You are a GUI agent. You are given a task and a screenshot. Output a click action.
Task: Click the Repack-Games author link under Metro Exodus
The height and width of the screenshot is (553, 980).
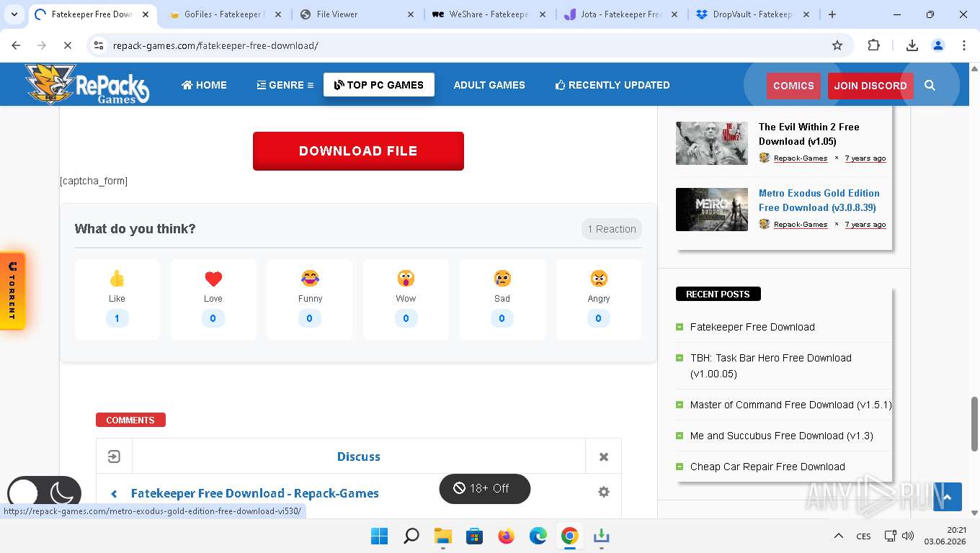click(x=801, y=225)
